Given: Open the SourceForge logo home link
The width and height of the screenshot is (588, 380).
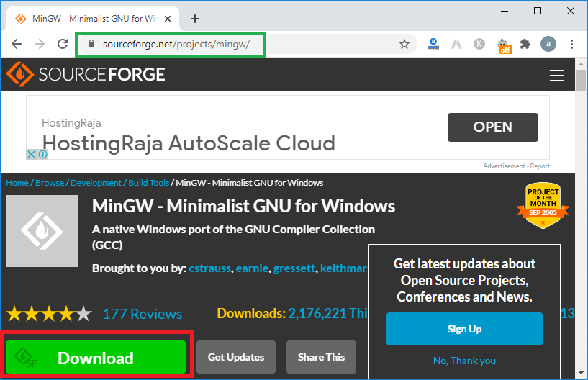Looking at the screenshot, I should [x=86, y=74].
